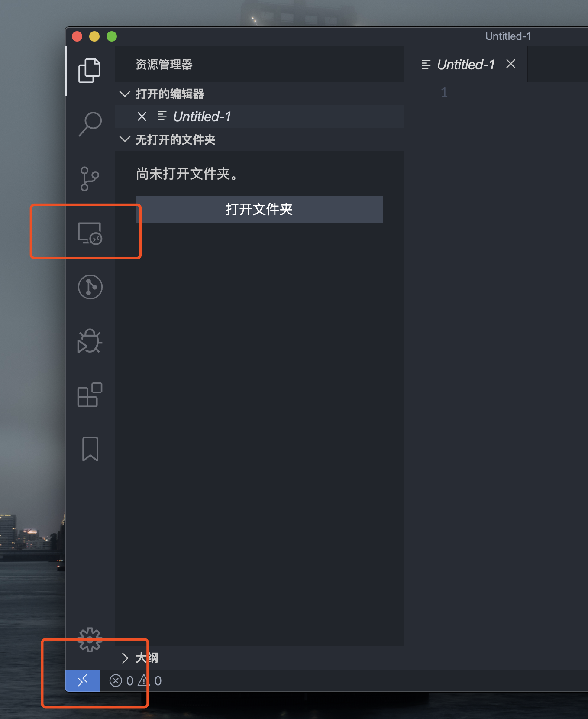The image size is (588, 719).
Task: Show errors and warnings count in status bar
Action: click(x=135, y=681)
